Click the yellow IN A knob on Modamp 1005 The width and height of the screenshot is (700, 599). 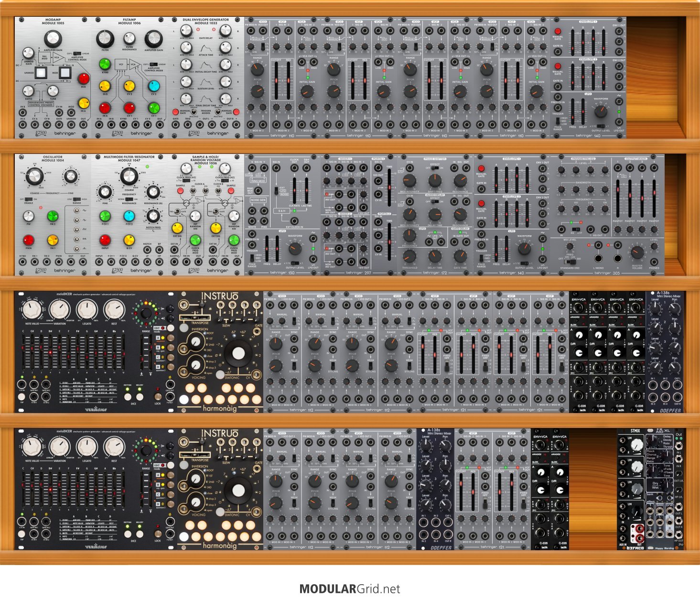click(84, 103)
